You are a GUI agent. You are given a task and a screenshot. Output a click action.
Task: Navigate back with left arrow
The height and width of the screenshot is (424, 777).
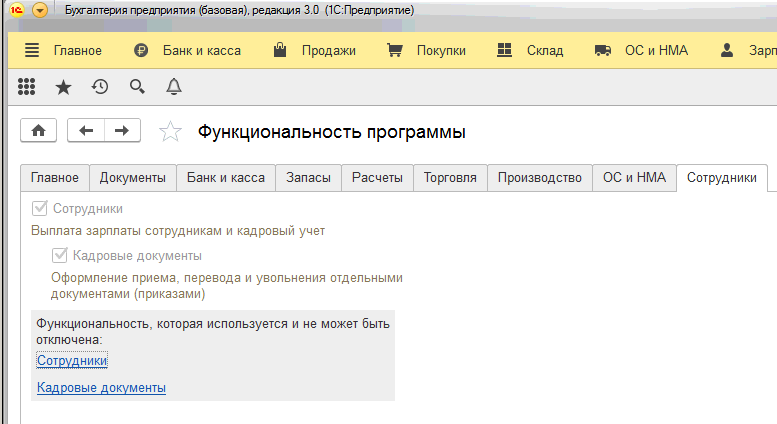point(86,131)
